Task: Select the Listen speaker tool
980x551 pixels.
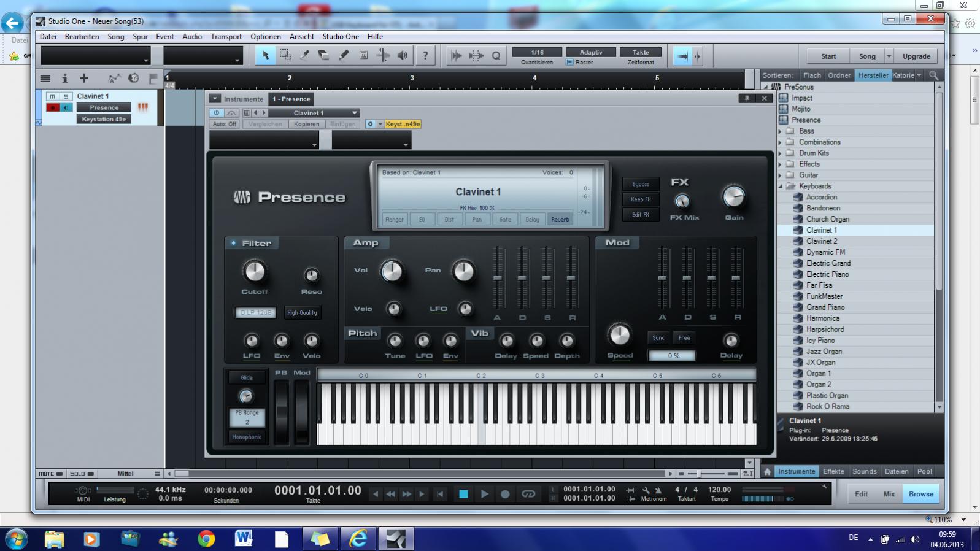Action: point(403,55)
